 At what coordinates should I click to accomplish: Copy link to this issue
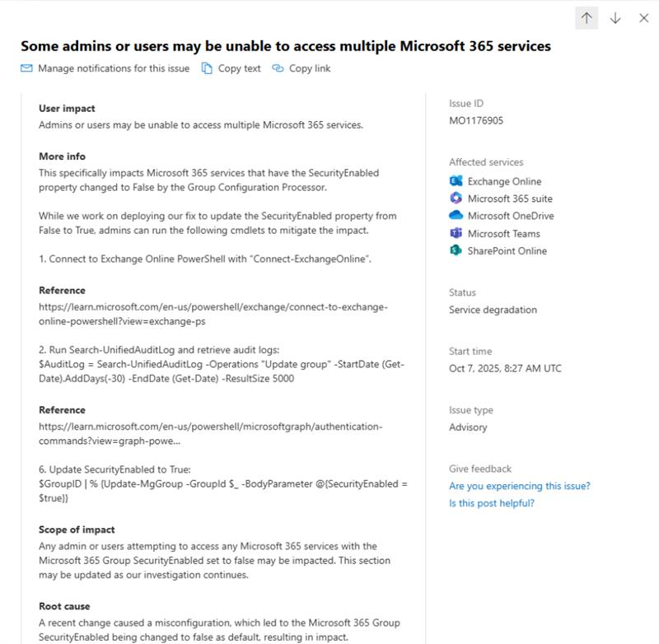pyautogui.click(x=301, y=68)
